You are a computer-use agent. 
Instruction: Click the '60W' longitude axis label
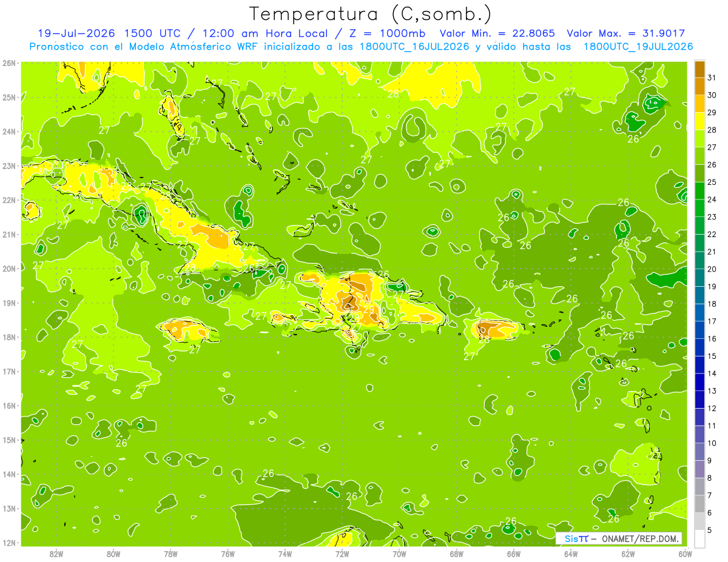click(x=685, y=553)
